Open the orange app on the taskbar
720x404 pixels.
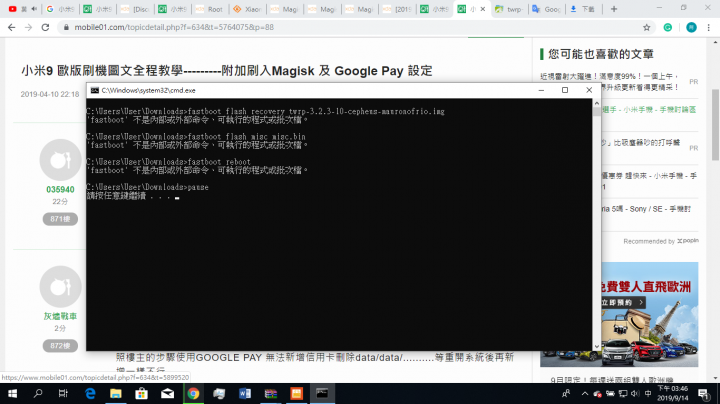297,393
